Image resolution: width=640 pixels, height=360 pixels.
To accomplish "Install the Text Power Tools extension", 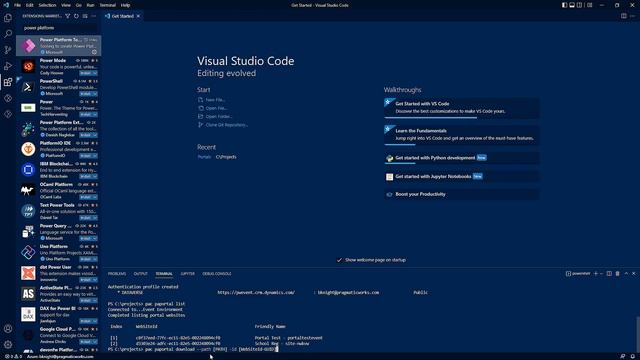I will click(x=85, y=218).
